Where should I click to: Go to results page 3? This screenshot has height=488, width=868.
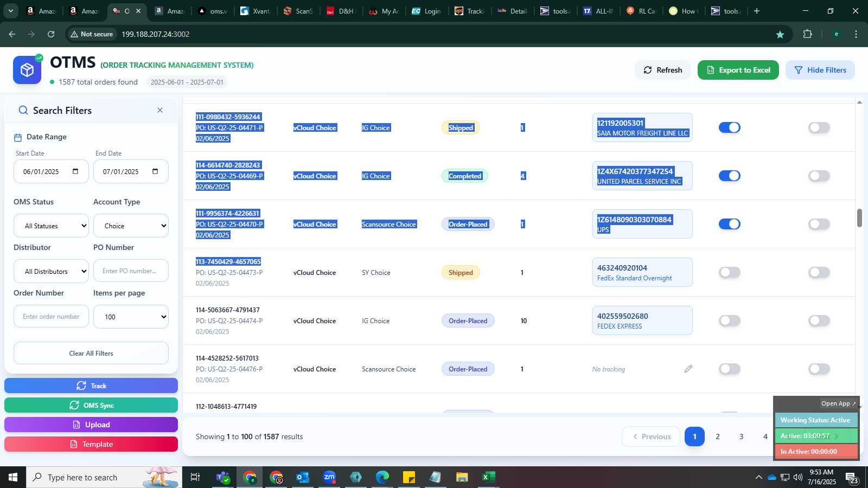coord(742,436)
